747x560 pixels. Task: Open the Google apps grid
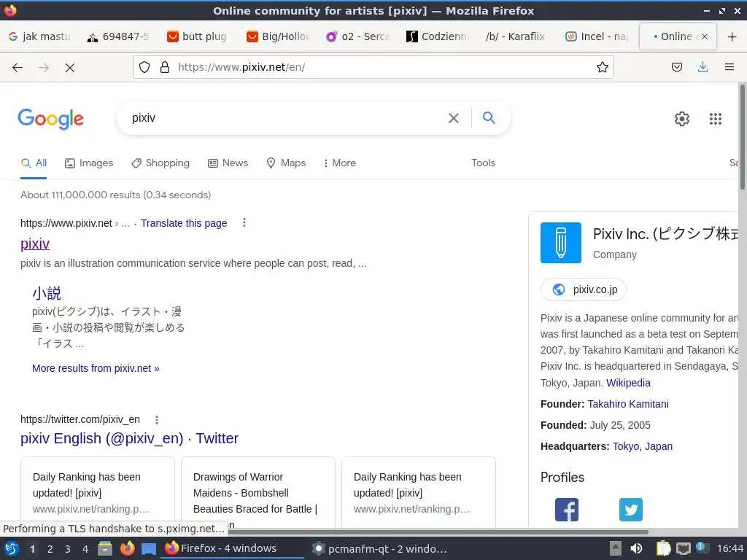(x=715, y=119)
